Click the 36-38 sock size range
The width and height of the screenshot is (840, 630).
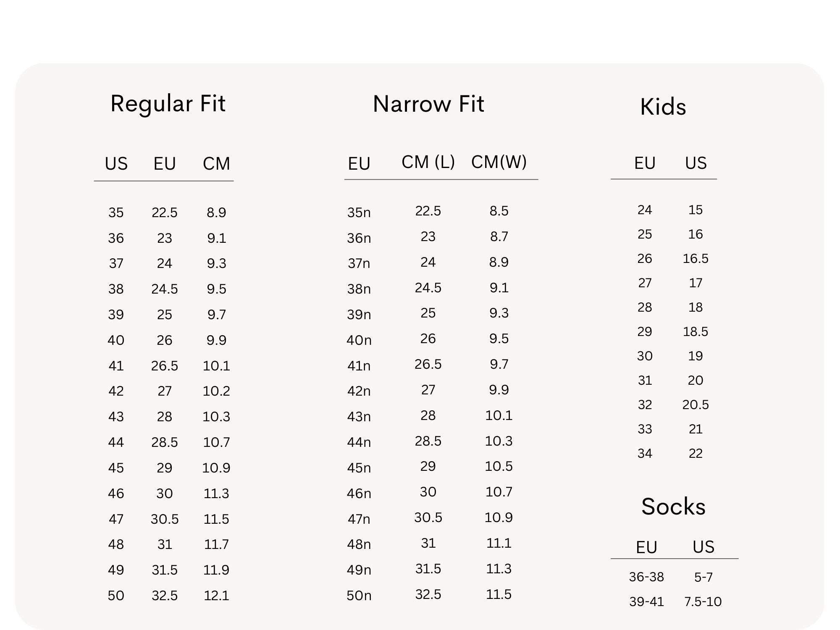pos(646,577)
